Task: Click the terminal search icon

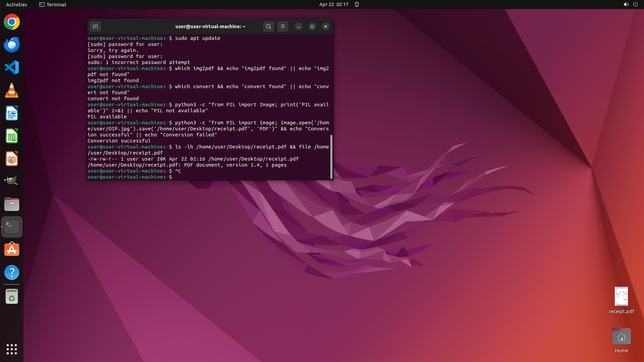Action: click(268, 26)
